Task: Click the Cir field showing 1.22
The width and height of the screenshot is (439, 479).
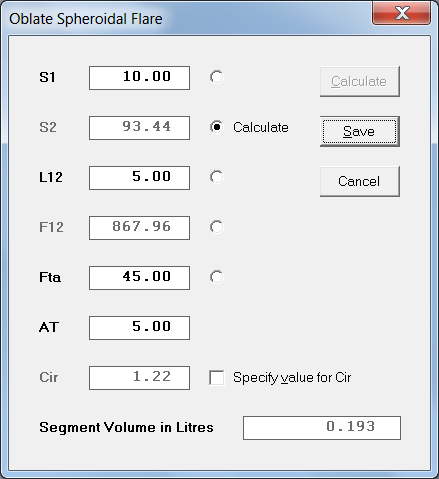Action: pyautogui.click(x=139, y=378)
